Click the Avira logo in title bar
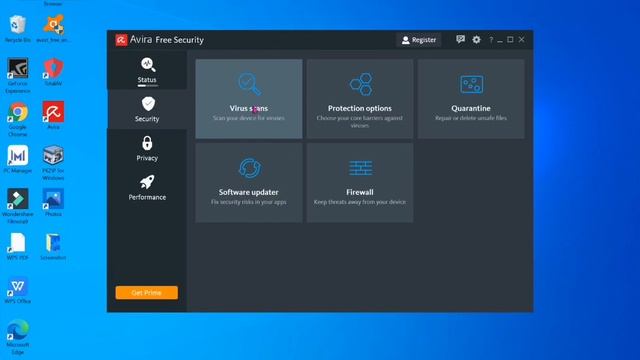Image resolution: width=640 pixels, height=360 pixels. pos(121,40)
